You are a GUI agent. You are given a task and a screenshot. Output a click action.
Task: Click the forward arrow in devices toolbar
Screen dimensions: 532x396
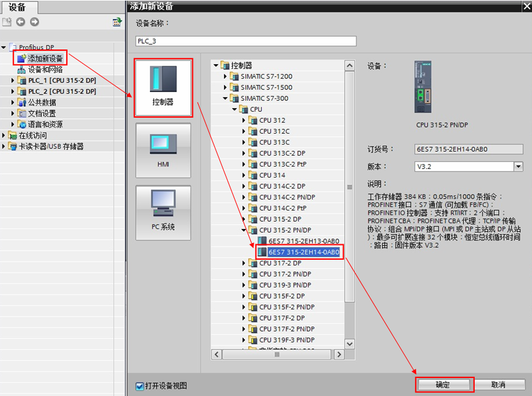[35, 22]
